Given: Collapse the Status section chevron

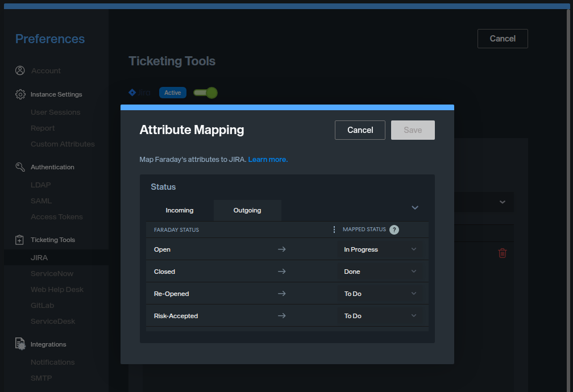Looking at the screenshot, I should click(x=415, y=208).
